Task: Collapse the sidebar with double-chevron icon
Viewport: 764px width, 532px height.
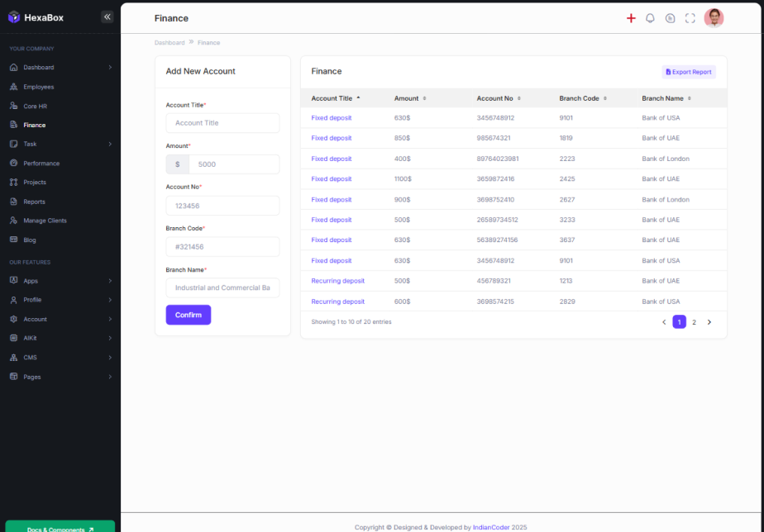Action: pyautogui.click(x=107, y=17)
